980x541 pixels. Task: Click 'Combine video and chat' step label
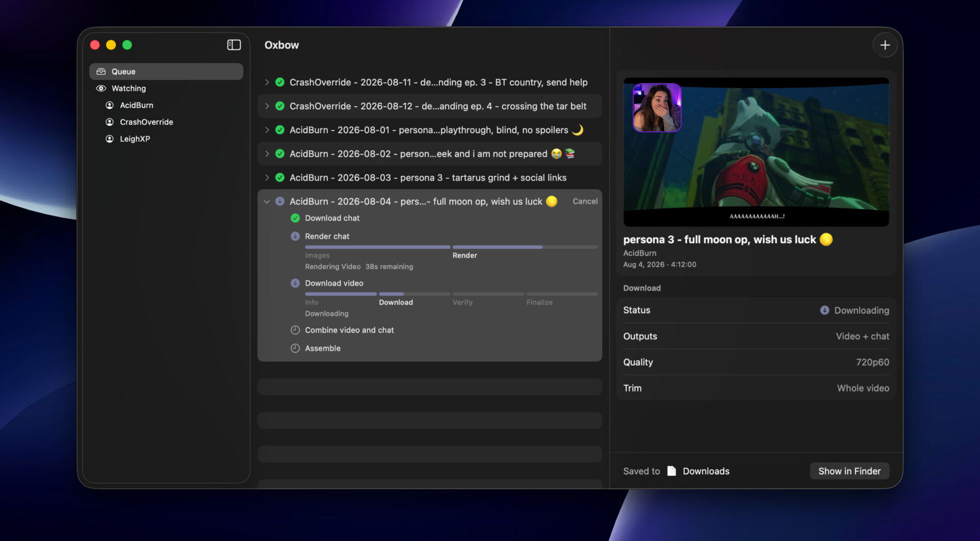(x=349, y=330)
